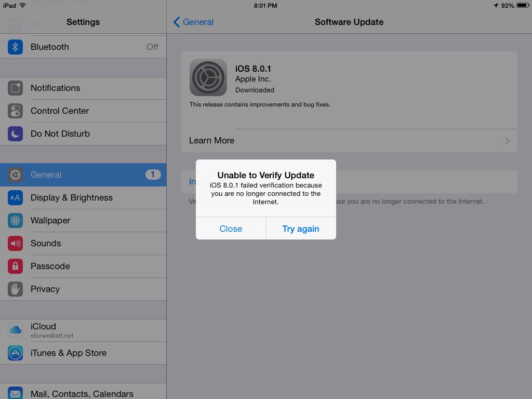Select the Sounds speaker icon

[x=15, y=243]
